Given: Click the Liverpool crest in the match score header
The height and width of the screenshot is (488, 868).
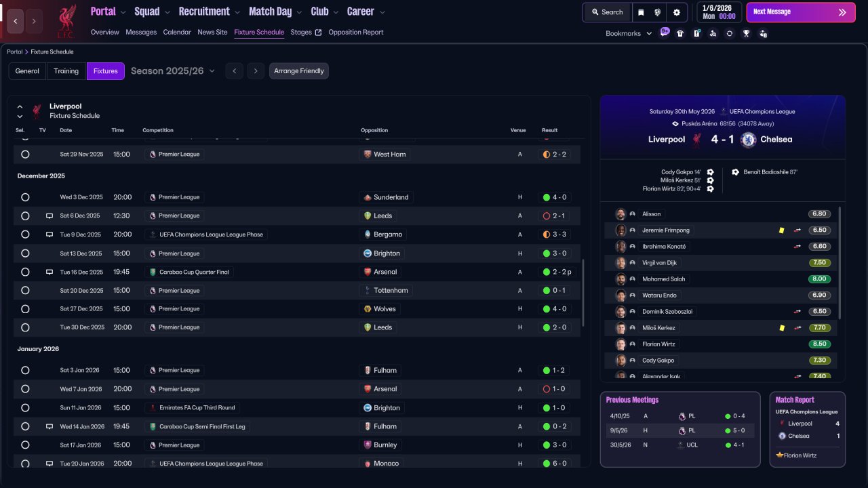Looking at the screenshot, I should [696, 140].
